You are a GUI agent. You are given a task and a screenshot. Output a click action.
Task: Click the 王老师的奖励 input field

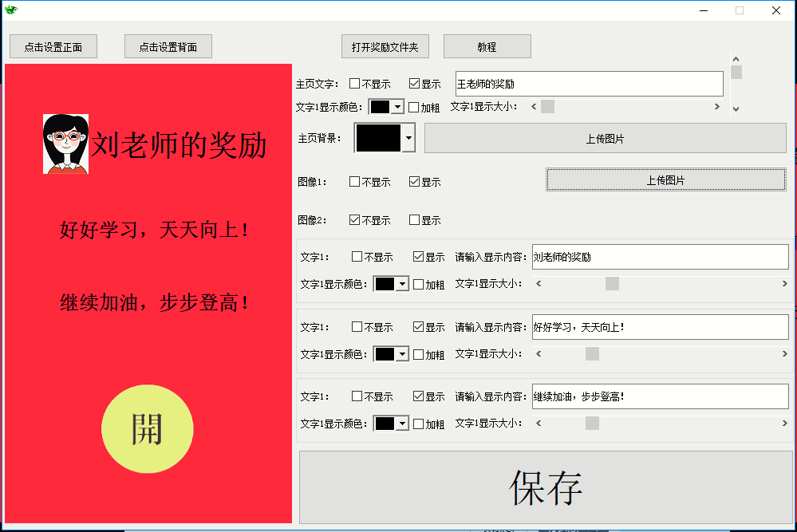(589, 83)
